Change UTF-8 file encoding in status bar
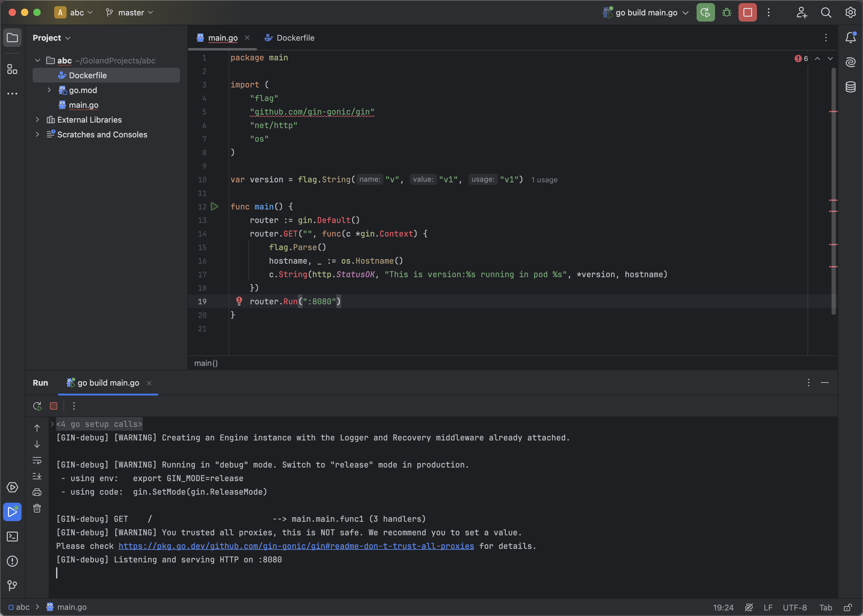This screenshot has width=863, height=616. pos(795,607)
